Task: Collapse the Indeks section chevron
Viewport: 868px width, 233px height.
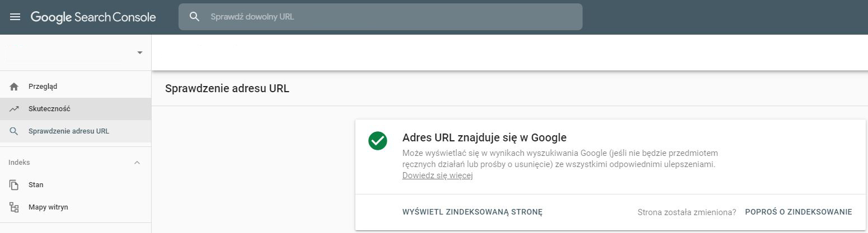Action: pos(137,163)
